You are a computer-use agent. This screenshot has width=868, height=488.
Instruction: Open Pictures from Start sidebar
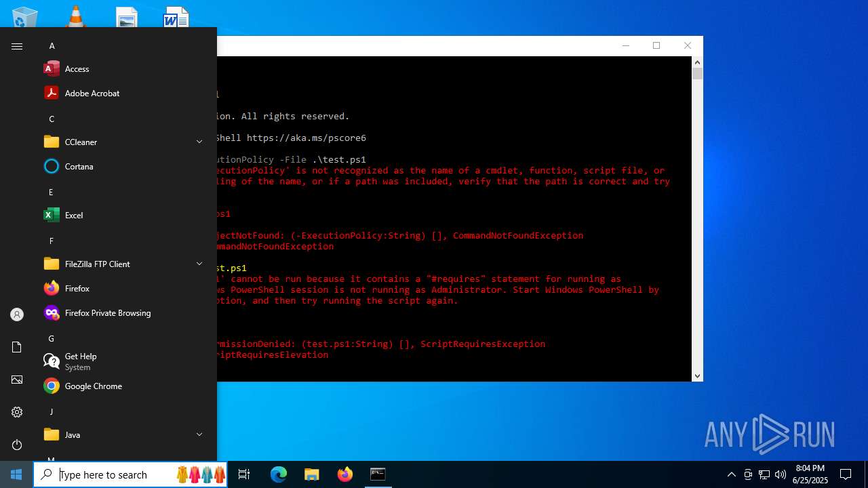(17, 380)
